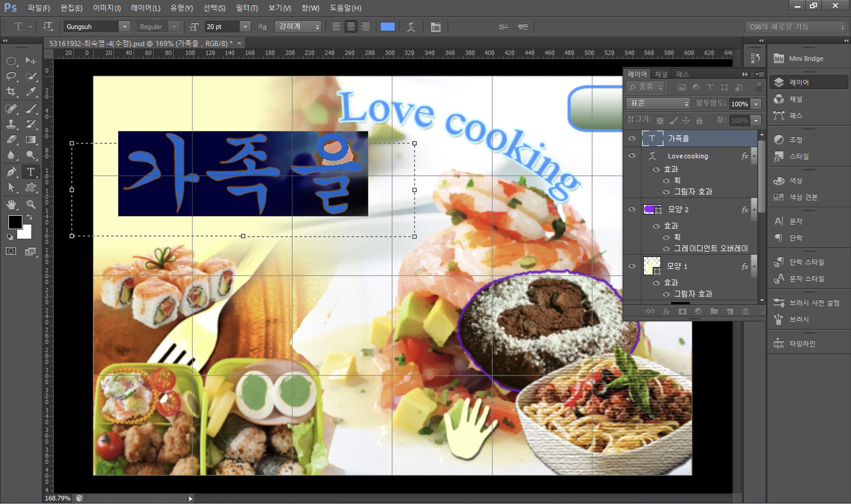Viewport: 851px width, 504px height.
Task: Click the create new group folder icon
Action: (x=714, y=311)
